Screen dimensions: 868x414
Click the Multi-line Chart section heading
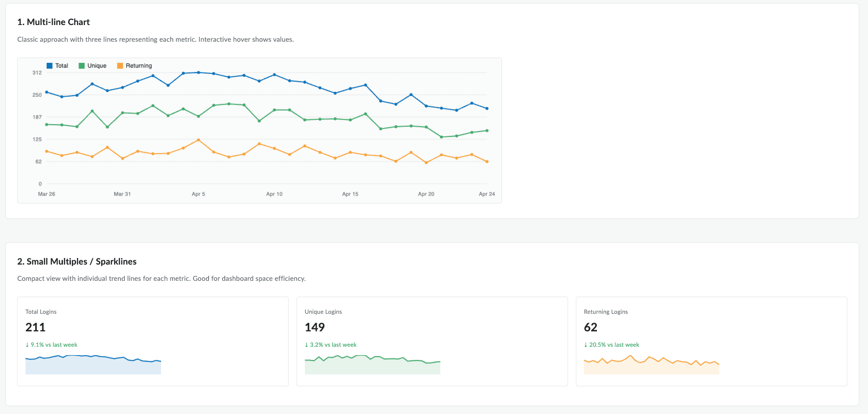pyautogui.click(x=53, y=22)
